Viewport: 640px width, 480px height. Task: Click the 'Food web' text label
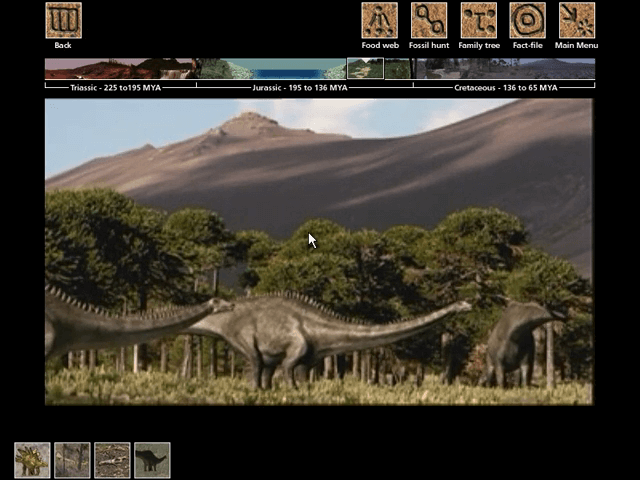pos(380,45)
